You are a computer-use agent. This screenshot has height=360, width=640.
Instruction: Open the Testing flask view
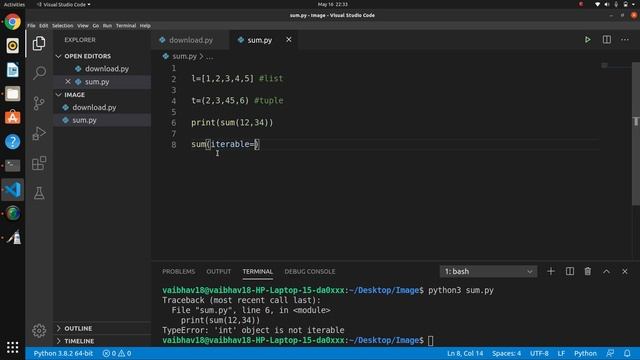point(39,193)
